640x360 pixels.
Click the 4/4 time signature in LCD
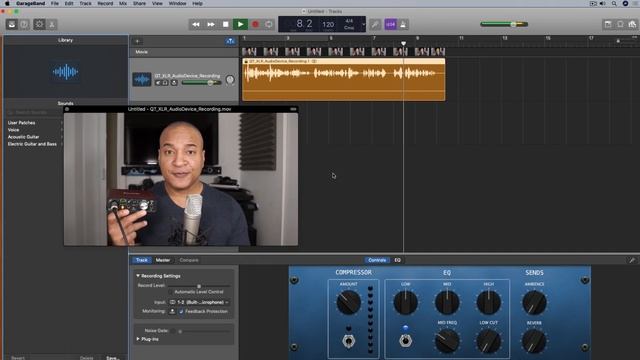point(349,21)
